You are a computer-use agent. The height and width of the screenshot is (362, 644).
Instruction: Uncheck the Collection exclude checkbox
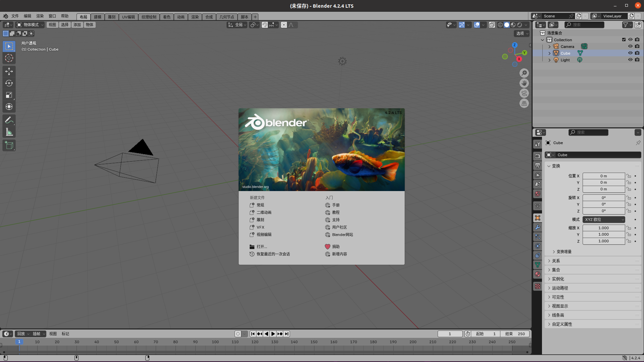tap(624, 40)
